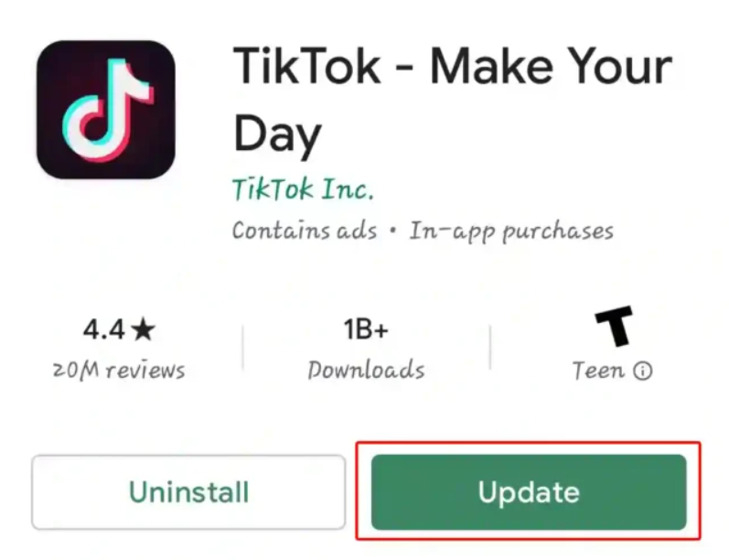Click divider between Downloads and Teen

(490, 349)
